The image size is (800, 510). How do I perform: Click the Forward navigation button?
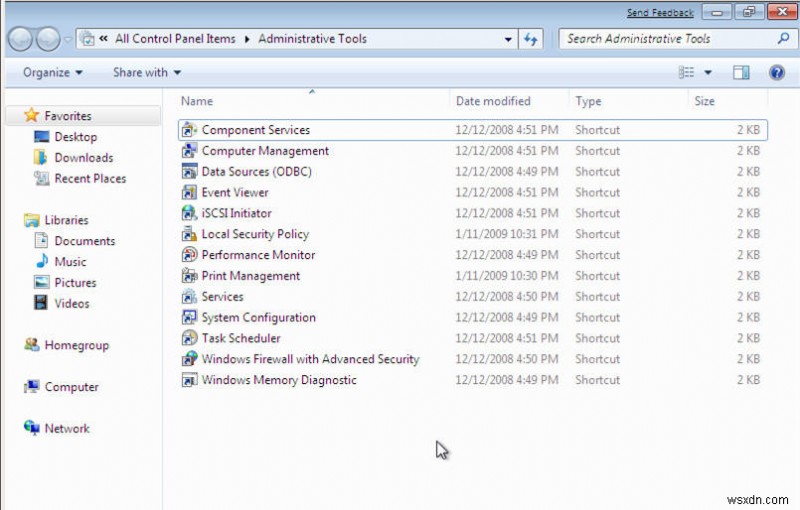pos(49,39)
